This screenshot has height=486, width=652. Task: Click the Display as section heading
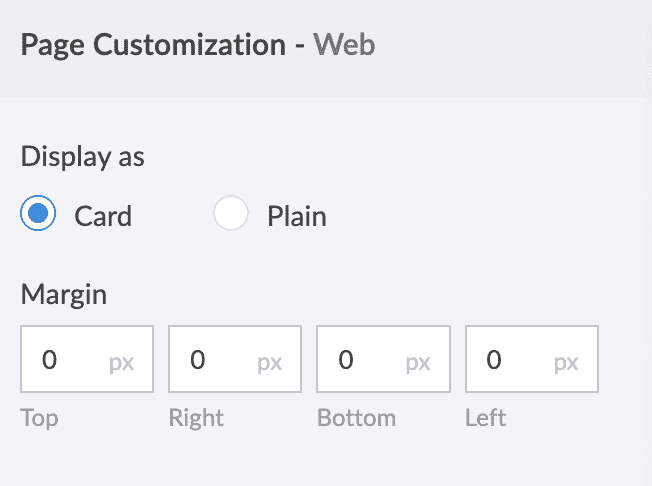82,157
